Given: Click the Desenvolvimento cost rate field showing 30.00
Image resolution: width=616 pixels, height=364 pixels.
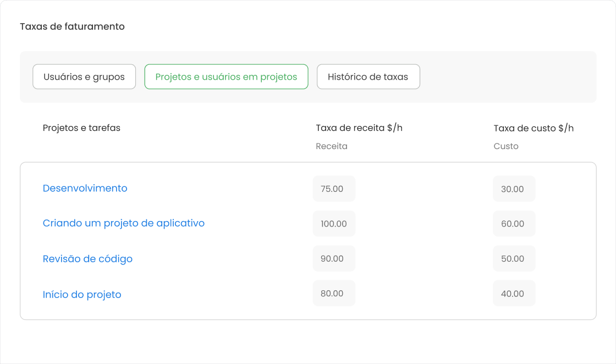Looking at the screenshot, I should [x=514, y=189].
